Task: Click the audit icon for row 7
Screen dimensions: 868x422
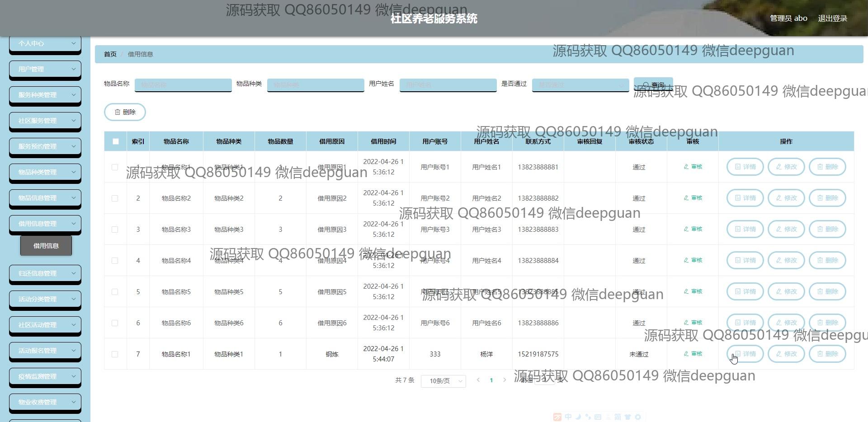Action: point(693,354)
